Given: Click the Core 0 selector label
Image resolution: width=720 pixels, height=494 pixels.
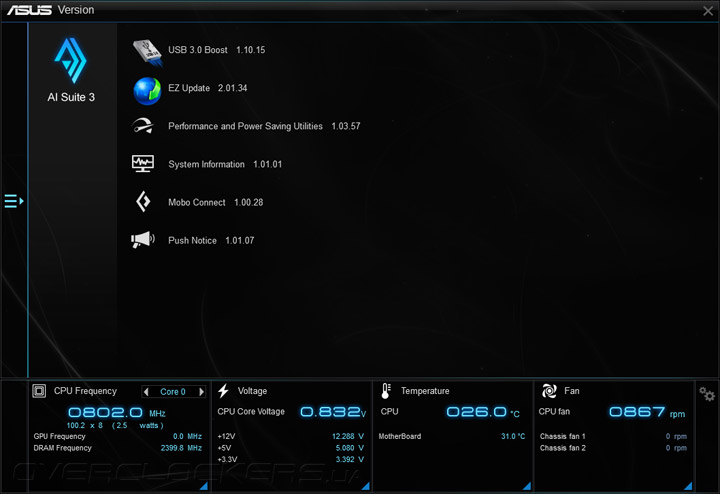Looking at the screenshot, I should [173, 392].
